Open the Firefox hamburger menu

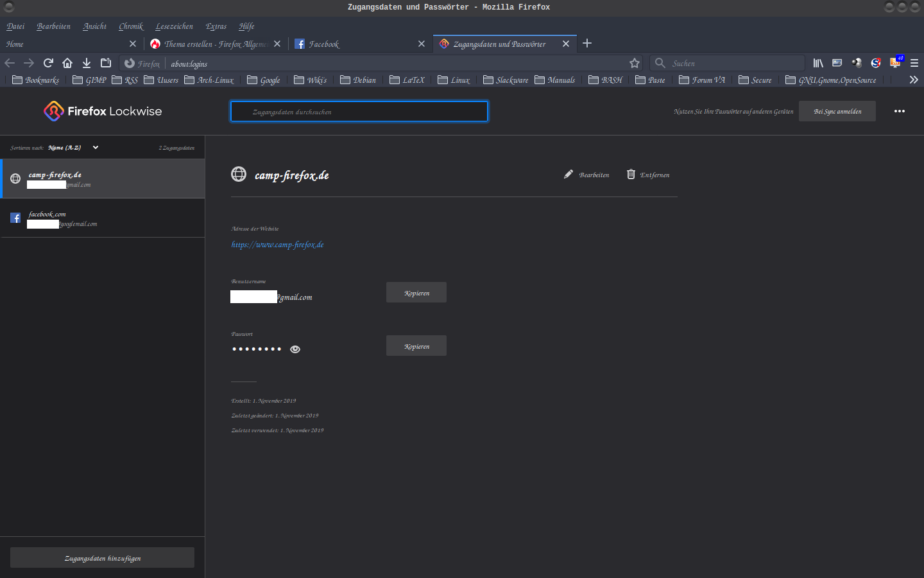(x=914, y=63)
